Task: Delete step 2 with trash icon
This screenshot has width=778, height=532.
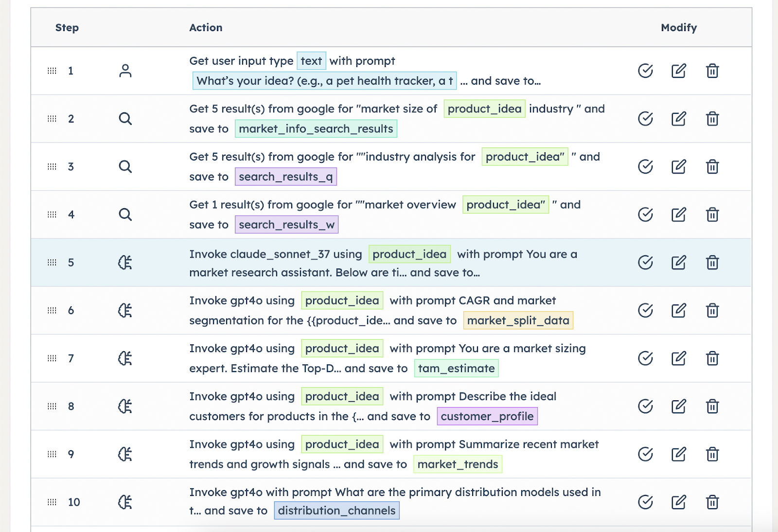Action: coord(712,119)
